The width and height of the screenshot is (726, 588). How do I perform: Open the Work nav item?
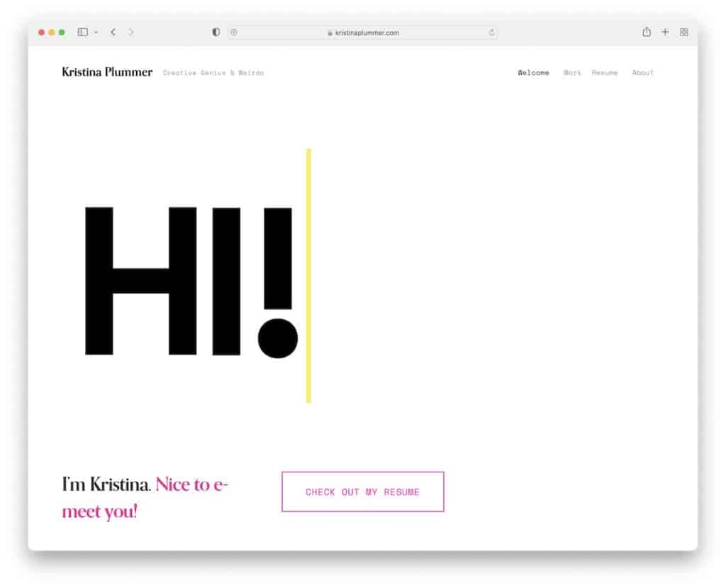(x=572, y=73)
